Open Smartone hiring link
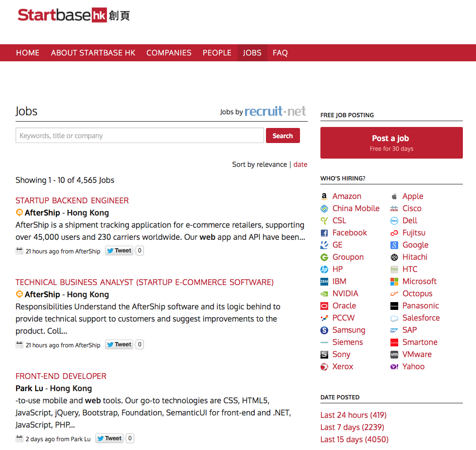The height and width of the screenshot is (450, 476). (x=420, y=342)
